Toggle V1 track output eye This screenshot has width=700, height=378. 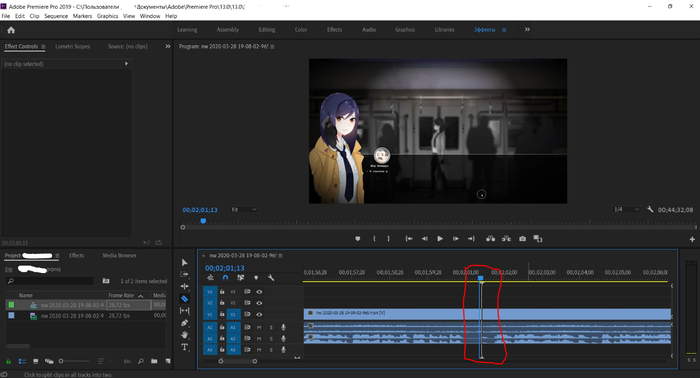(x=259, y=314)
